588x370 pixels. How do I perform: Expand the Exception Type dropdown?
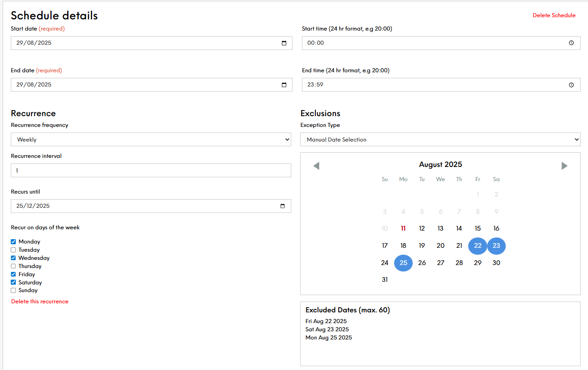coord(440,139)
